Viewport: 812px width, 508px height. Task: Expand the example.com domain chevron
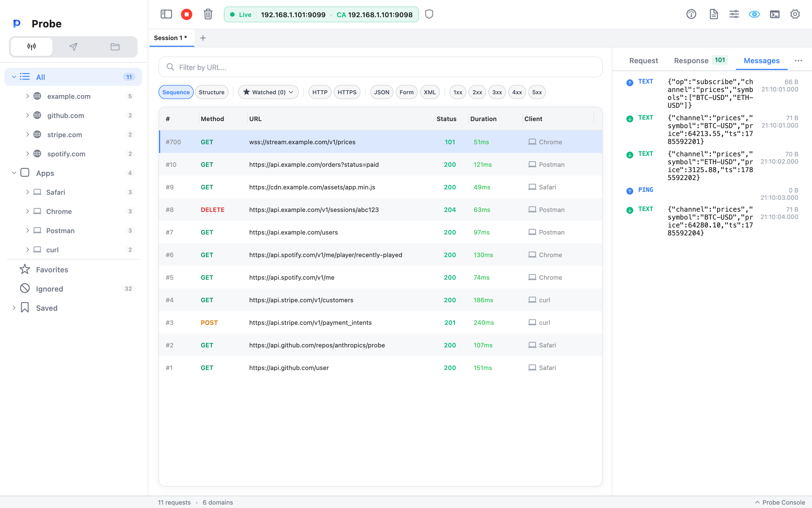point(28,96)
